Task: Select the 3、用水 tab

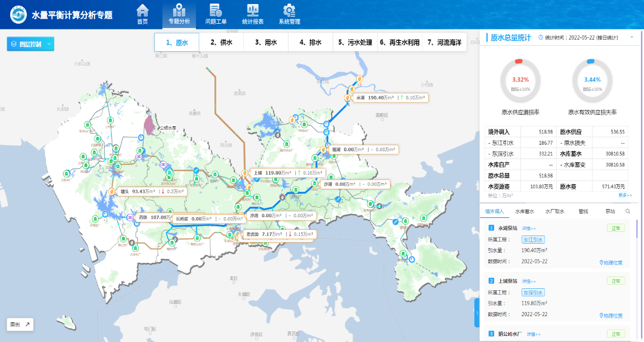Action: (x=266, y=43)
